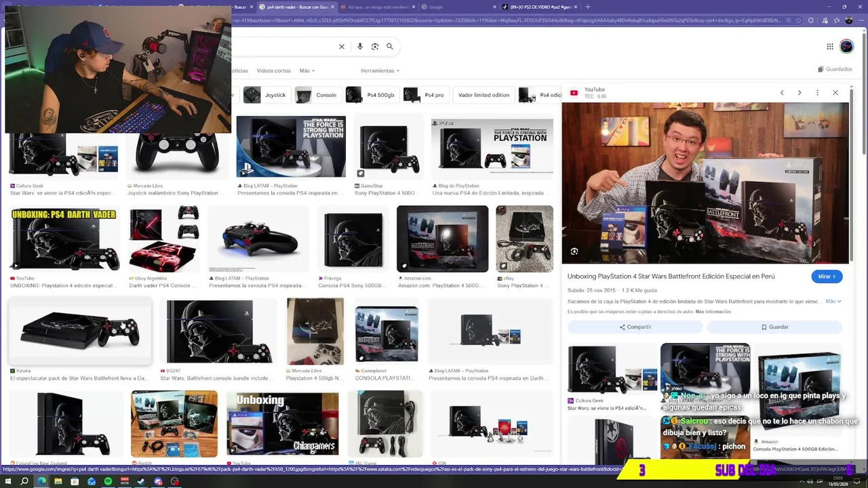Viewport: 868px width, 488px height.
Task: Open the browser profile icon in toolbar
Action: [x=850, y=21]
